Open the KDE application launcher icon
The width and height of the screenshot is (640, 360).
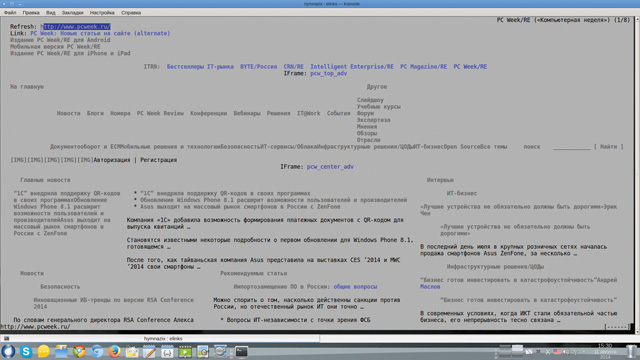8,351
